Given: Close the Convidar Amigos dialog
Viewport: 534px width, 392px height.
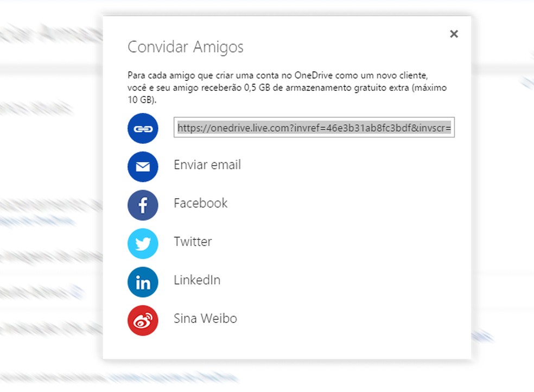Looking at the screenshot, I should click(454, 34).
